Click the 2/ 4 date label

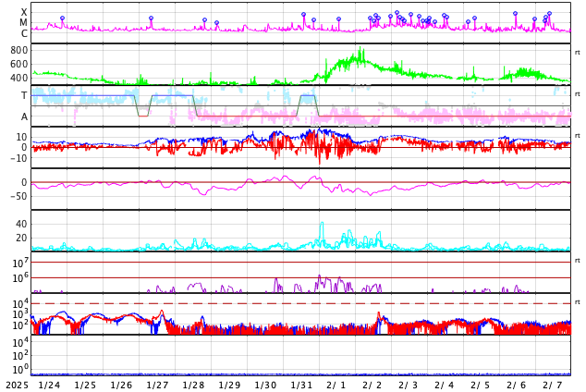click(445, 385)
